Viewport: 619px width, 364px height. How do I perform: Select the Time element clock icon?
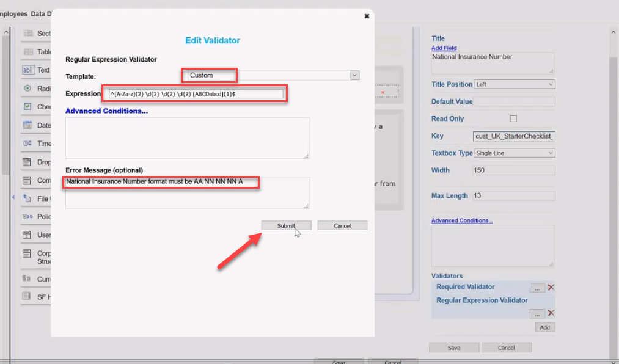27,143
